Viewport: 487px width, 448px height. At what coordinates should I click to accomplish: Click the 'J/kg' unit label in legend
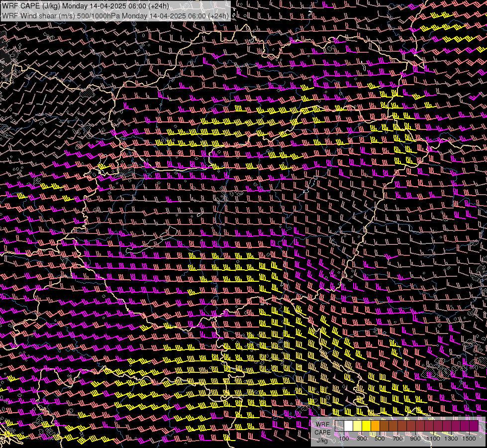pyautogui.click(x=322, y=441)
